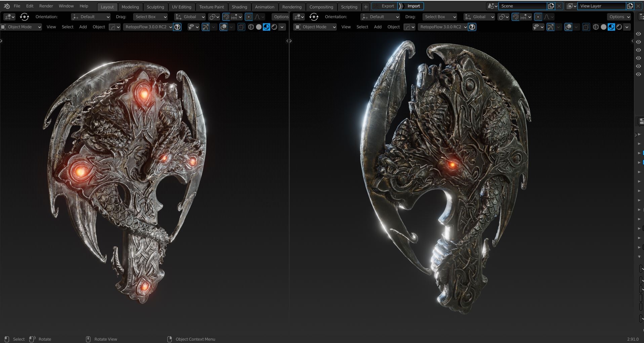The height and width of the screenshot is (343, 644).
Task: Switch to the Texture Paint workspace tab
Action: tap(211, 7)
